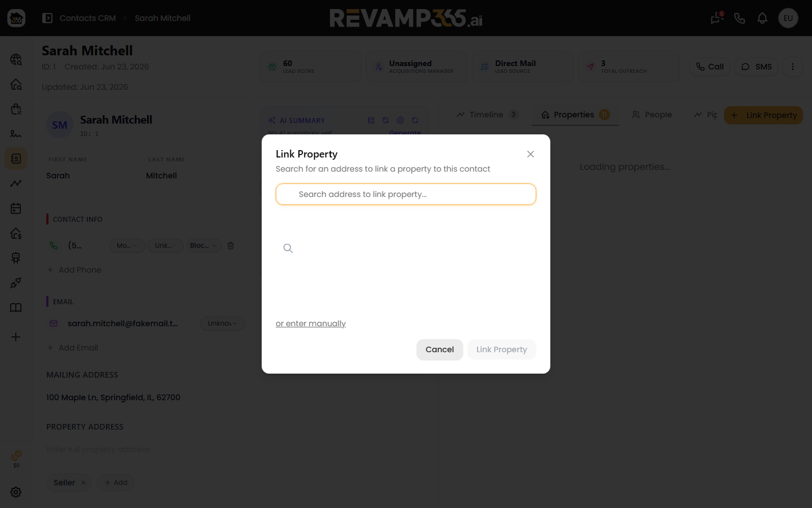
Task: Click Add Email
Action: pos(72,348)
